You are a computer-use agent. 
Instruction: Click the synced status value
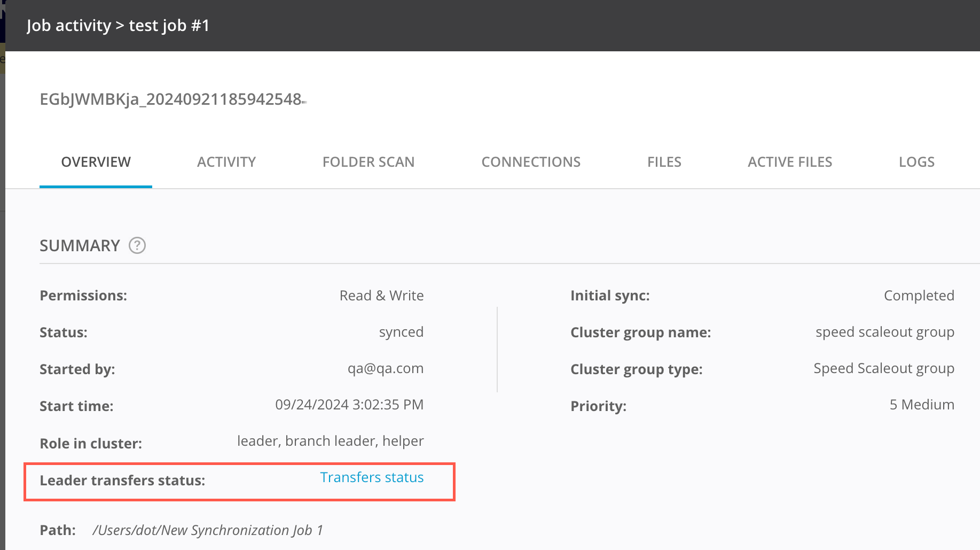point(401,332)
